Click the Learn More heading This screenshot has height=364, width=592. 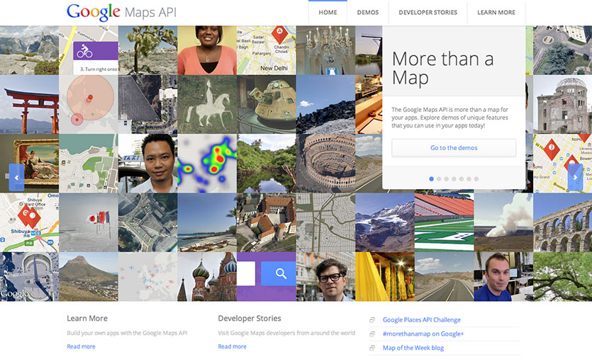(x=87, y=319)
